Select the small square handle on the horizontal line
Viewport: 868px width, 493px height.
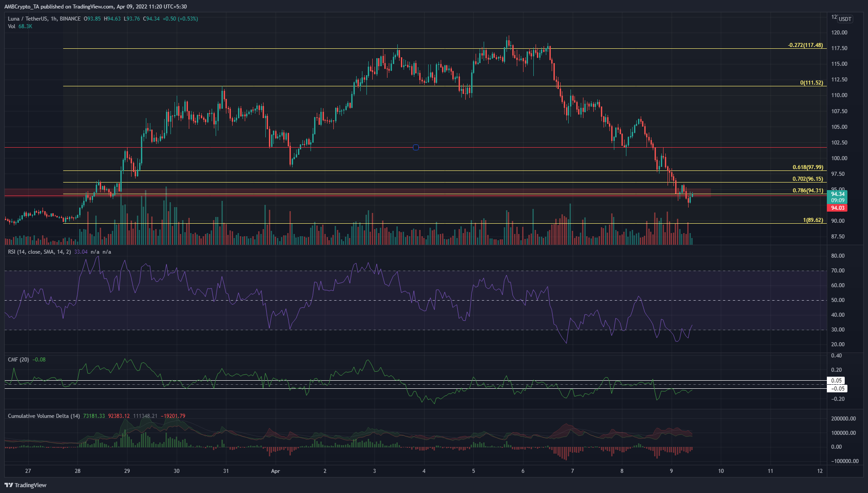pyautogui.click(x=416, y=147)
